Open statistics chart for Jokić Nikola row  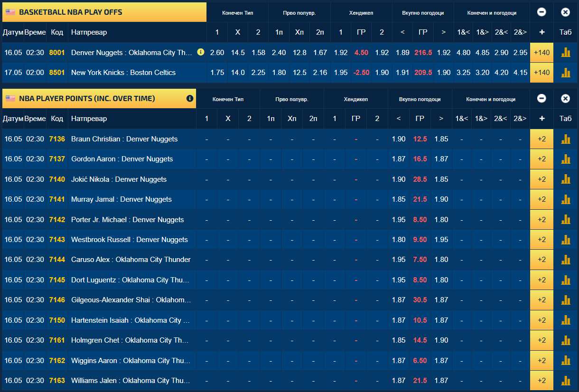[x=565, y=179]
